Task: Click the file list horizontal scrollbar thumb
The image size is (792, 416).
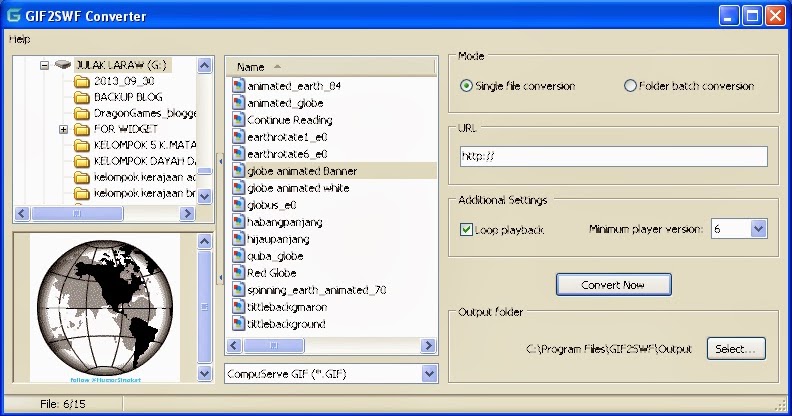Action: point(274,345)
